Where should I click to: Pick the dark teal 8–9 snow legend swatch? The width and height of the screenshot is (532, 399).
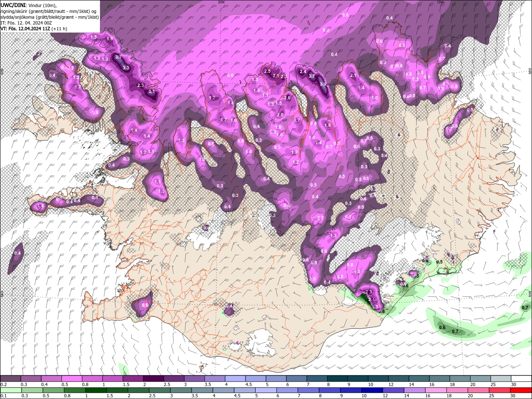coord(337,379)
